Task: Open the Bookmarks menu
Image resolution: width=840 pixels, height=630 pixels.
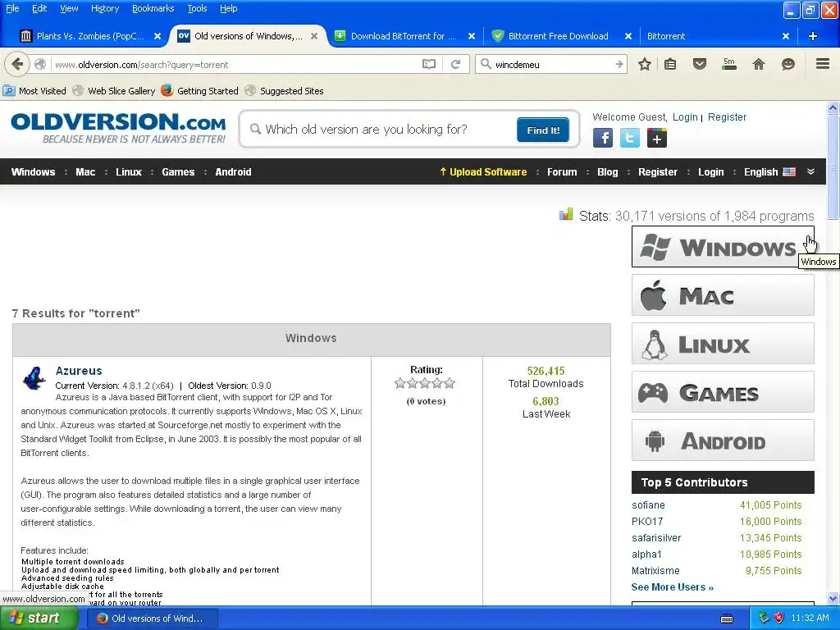Action: pos(153,8)
